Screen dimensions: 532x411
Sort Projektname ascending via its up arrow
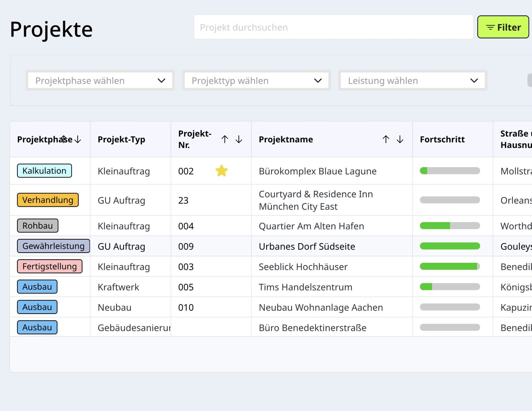pos(385,139)
